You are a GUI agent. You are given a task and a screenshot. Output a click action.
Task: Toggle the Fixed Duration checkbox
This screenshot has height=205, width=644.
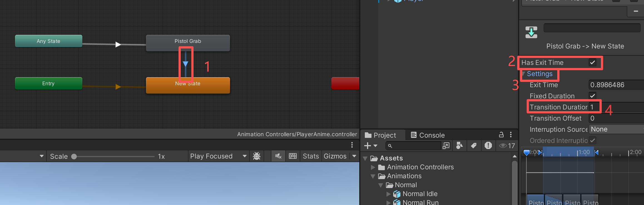click(x=593, y=96)
